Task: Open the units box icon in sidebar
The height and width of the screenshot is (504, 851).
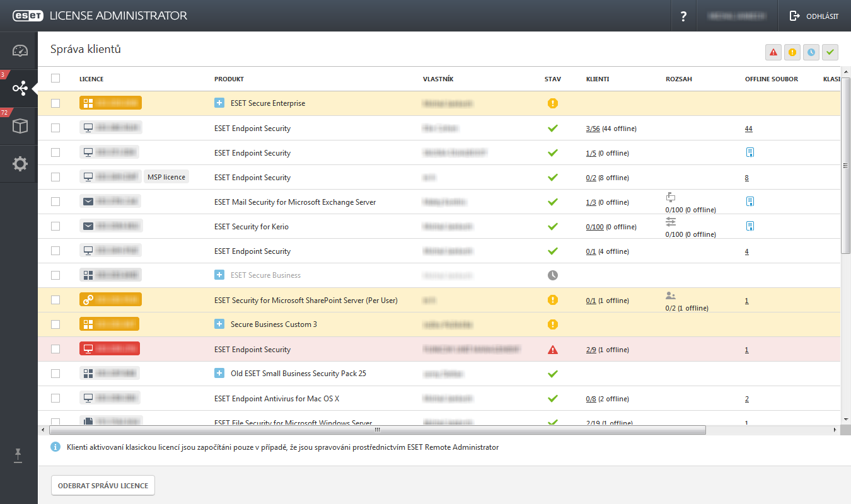Action: 20,126
